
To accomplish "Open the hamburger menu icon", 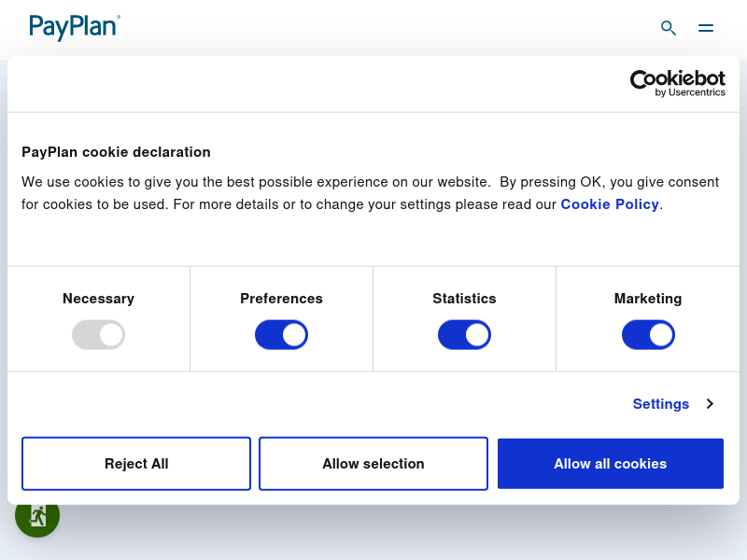I will [x=706, y=28].
